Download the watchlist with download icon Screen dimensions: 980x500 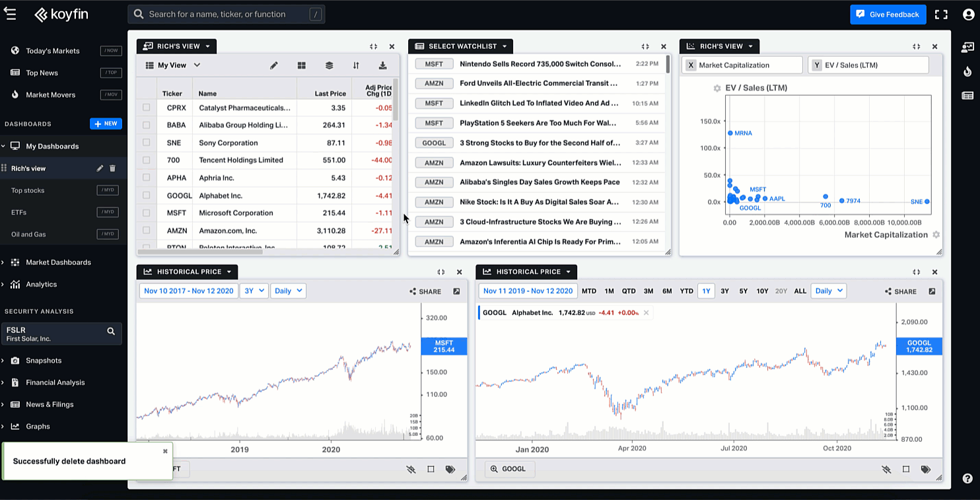[x=382, y=65]
